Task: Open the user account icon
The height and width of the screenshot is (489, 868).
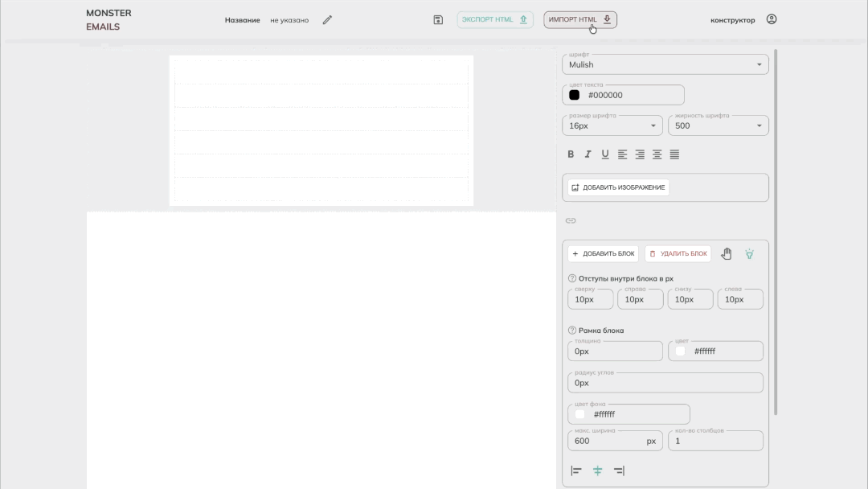Action: [771, 19]
